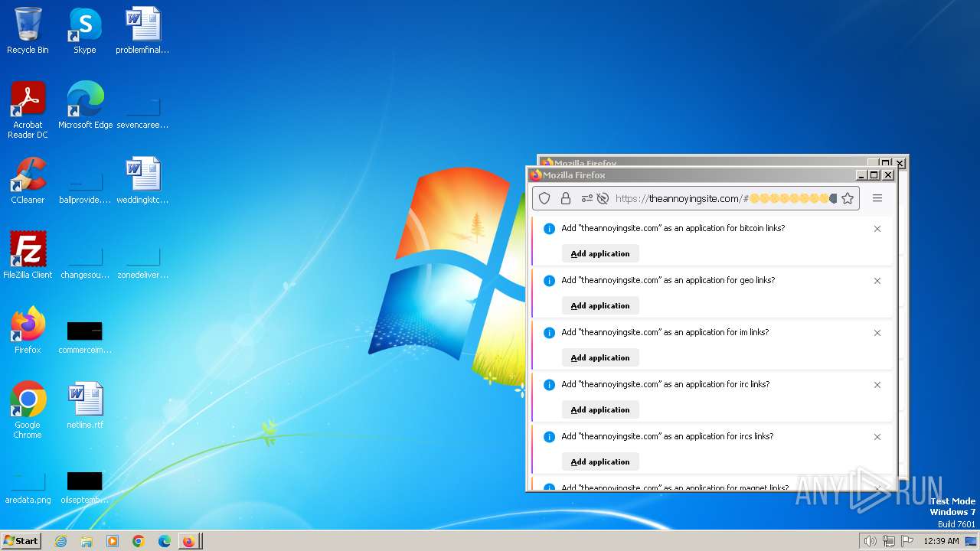Select the Microsoft Edge desktop shortcut
Image resolution: width=980 pixels, height=551 pixels.
tap(85, 104)
